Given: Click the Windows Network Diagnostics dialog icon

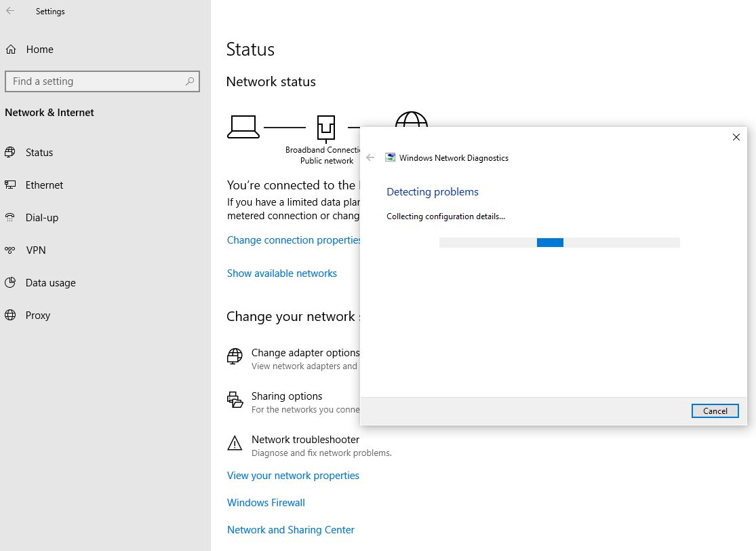Looking at the screenshot, I should click(391, 157).
